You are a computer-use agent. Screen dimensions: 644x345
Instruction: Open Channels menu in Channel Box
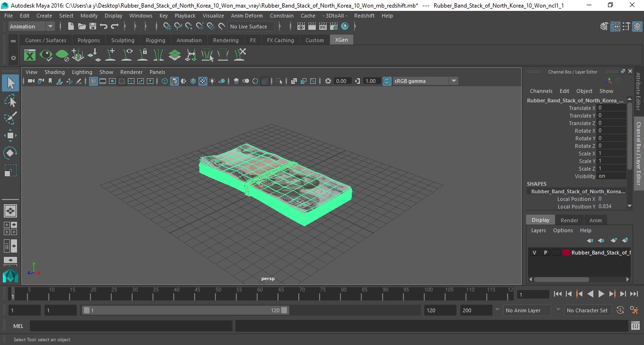pos(541,91)
